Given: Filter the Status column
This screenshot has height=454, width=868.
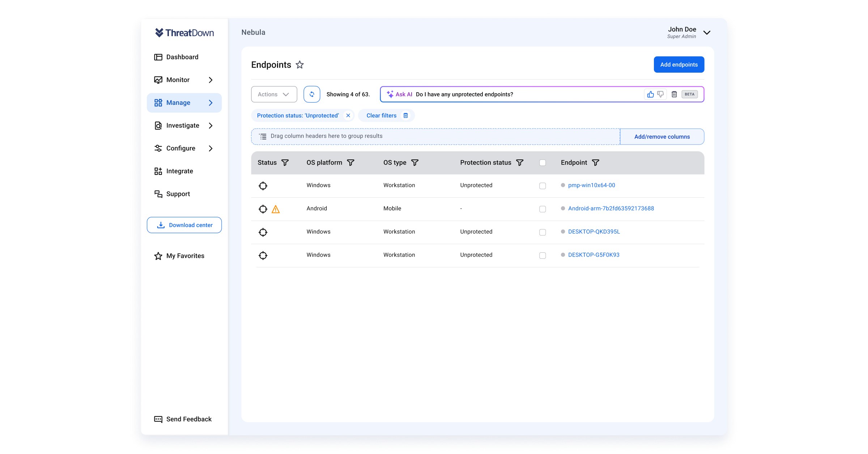Looking at the screenshot, I should (x=285, y=163).
